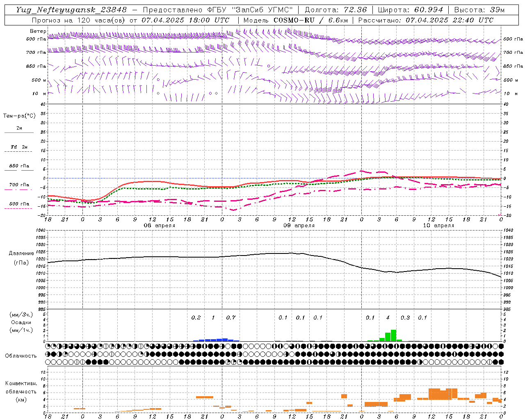Screen dimensions: 525x420
Task: Click the (мм/3ч.) unit label
Action: (21, 315)
